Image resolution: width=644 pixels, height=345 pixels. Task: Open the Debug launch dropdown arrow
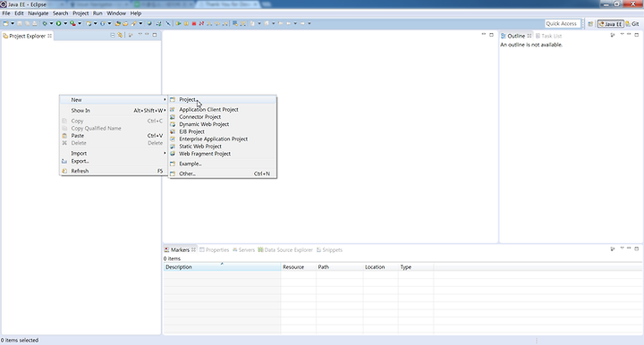click(x=51, y=23)
